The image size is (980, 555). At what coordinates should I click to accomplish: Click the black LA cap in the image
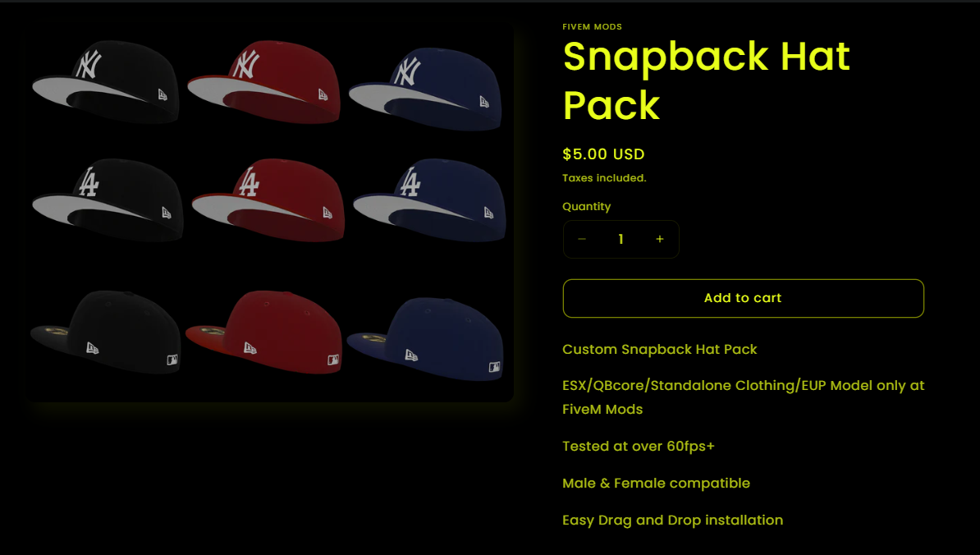[108, 200]
